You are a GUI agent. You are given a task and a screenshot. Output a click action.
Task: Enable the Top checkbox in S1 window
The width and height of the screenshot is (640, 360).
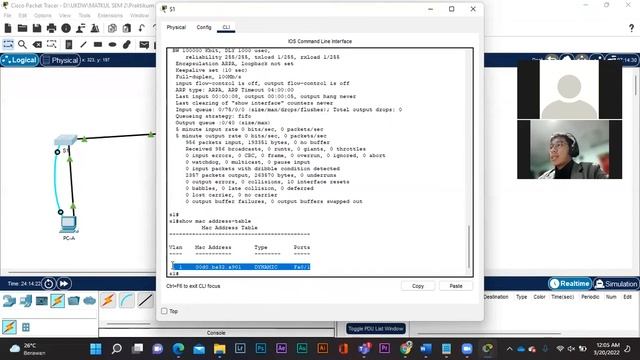pyautogui.click(x=164, y=311)
